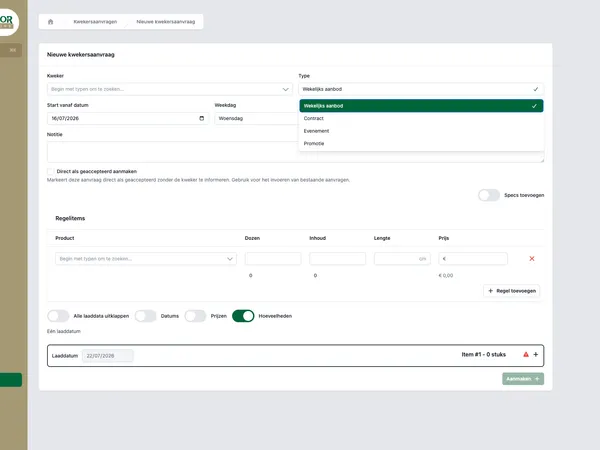This screenshot has width=600, height=450.
Task: Add a load date with plus icon
Action: (536, 355)
